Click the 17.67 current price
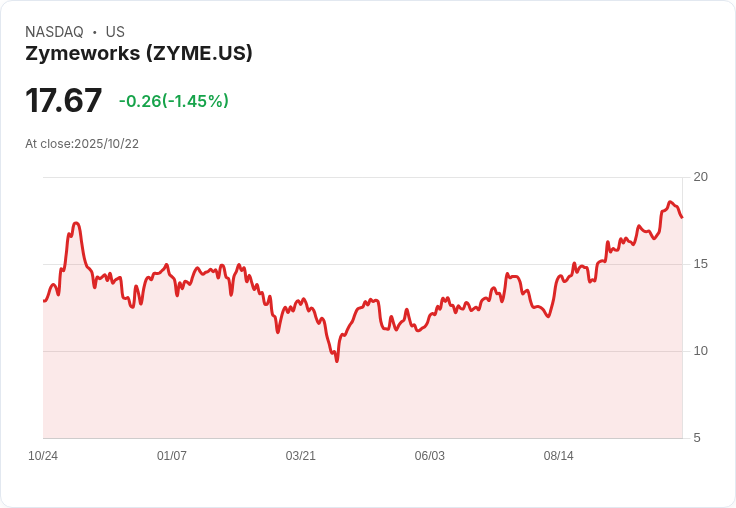 click(x=63, y=101)
